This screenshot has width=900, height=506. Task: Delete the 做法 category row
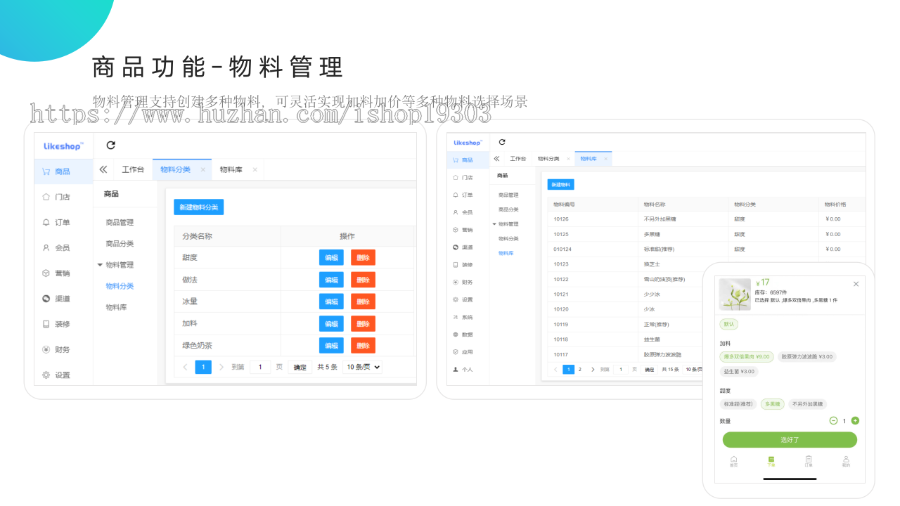[x=363, y=280]
